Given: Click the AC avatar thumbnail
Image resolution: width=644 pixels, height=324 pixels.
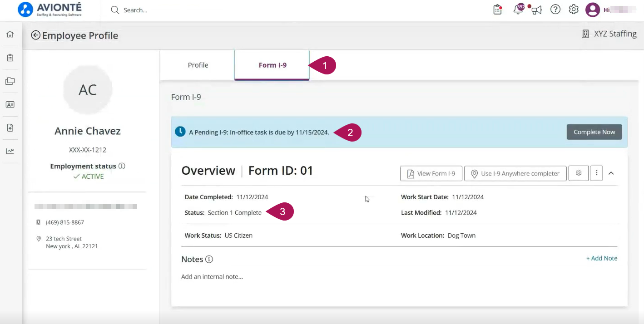Looking at the screenshot, I should click(x=88, y=90).
